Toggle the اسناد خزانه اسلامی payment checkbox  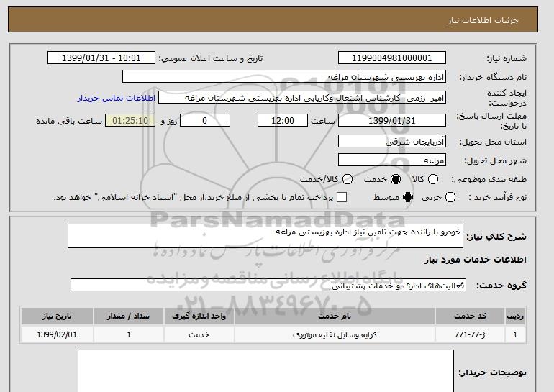pos(342,197)
